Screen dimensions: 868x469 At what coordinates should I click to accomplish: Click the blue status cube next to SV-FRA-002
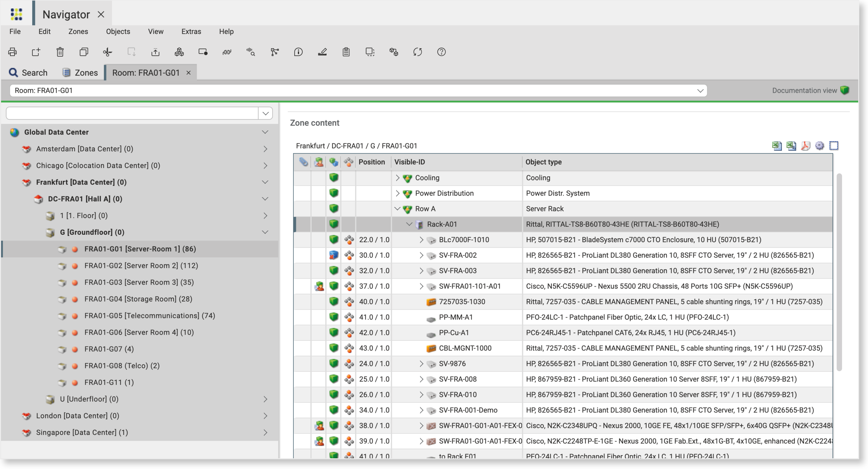[334, 255]
